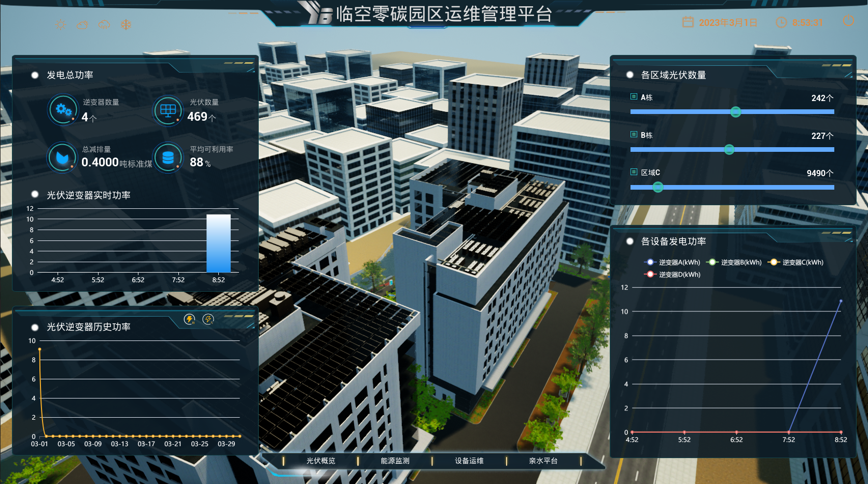Click the power button icon
868x484 pixels.
[848, 21]
